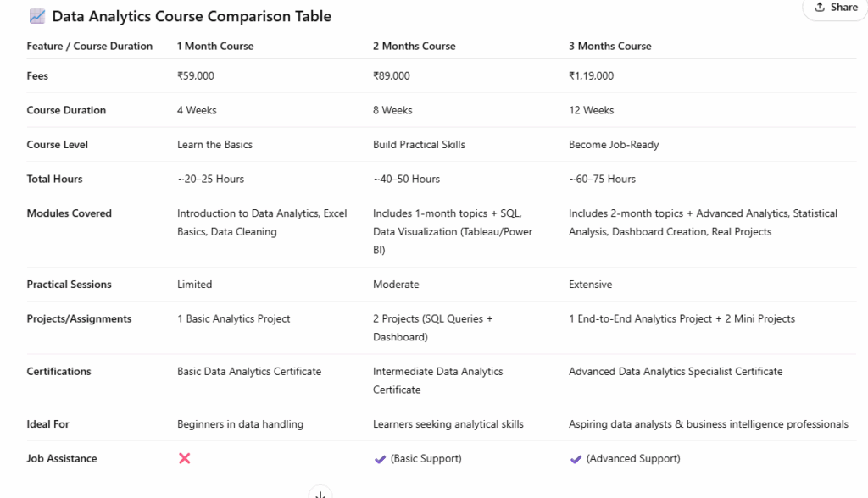868x498 pixels.
Task: Click the upload icon in Share button
Action: point(820,8)
